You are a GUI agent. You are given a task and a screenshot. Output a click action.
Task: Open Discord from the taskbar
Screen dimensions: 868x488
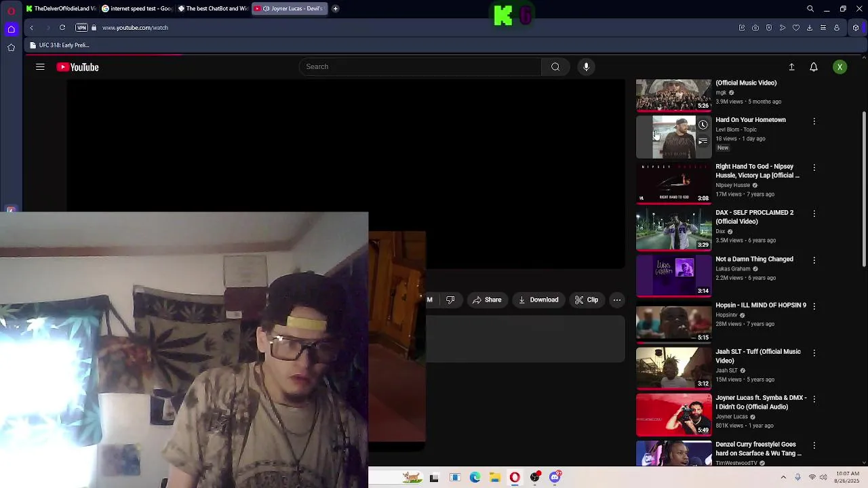click(555, 477)
